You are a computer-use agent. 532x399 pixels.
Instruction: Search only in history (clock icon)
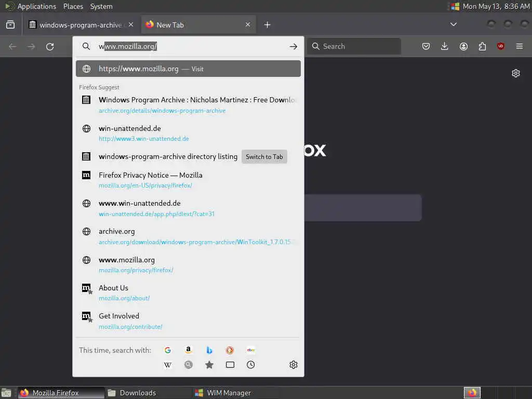pos(251,365)
